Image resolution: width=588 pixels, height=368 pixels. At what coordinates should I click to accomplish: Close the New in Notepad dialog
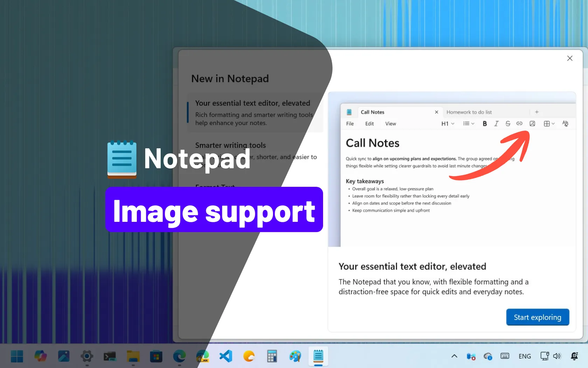(x=570, y=58)
